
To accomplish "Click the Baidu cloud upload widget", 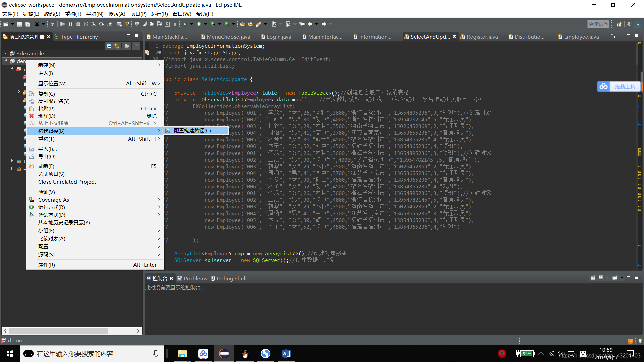I will tap(619, 86).
